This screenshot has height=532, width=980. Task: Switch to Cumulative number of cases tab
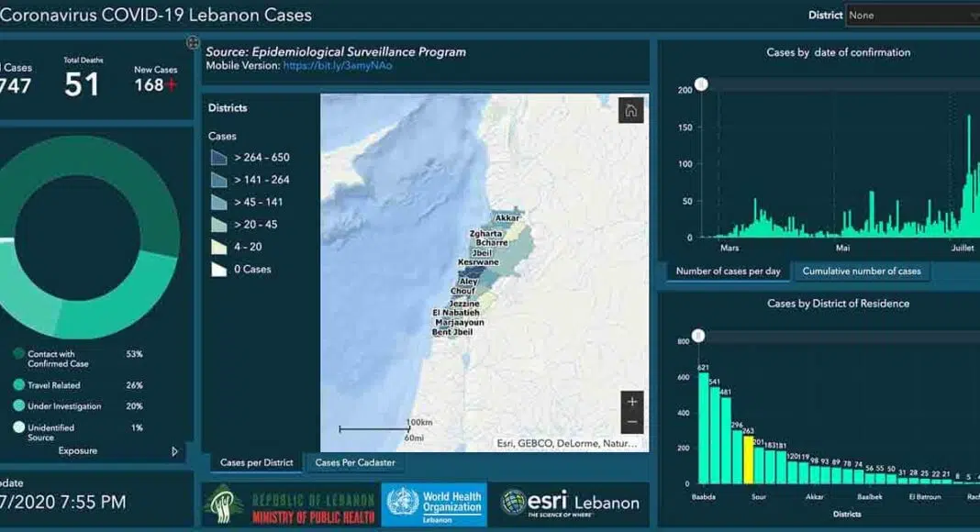point(862,272)
